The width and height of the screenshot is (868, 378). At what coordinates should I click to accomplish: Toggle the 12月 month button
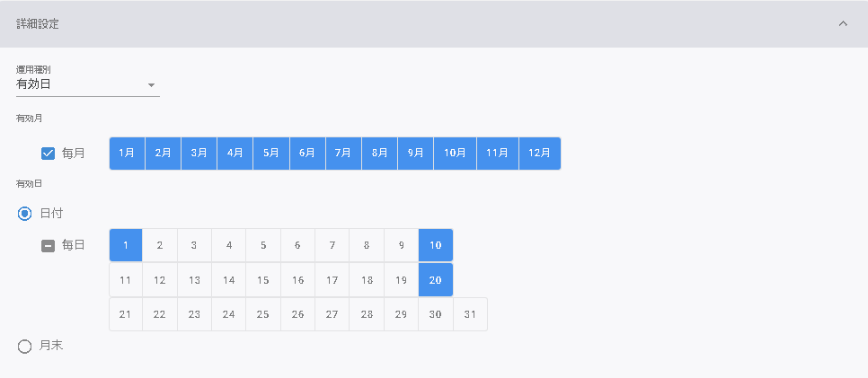[539, 154]
